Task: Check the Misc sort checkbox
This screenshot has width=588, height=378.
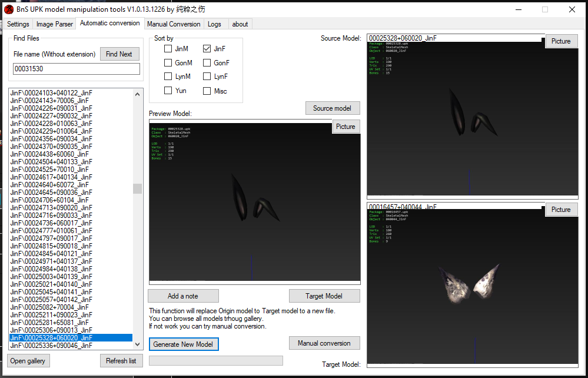Action: point(207,91)
